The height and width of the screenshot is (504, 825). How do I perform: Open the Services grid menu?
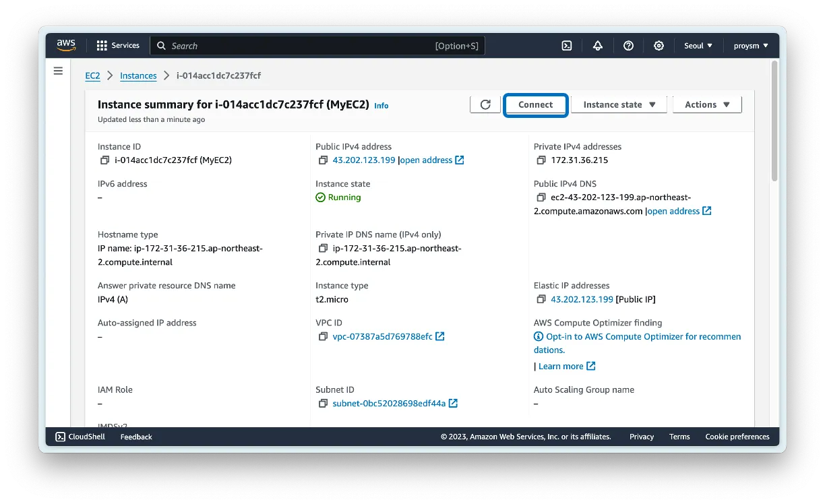(118, 45)
